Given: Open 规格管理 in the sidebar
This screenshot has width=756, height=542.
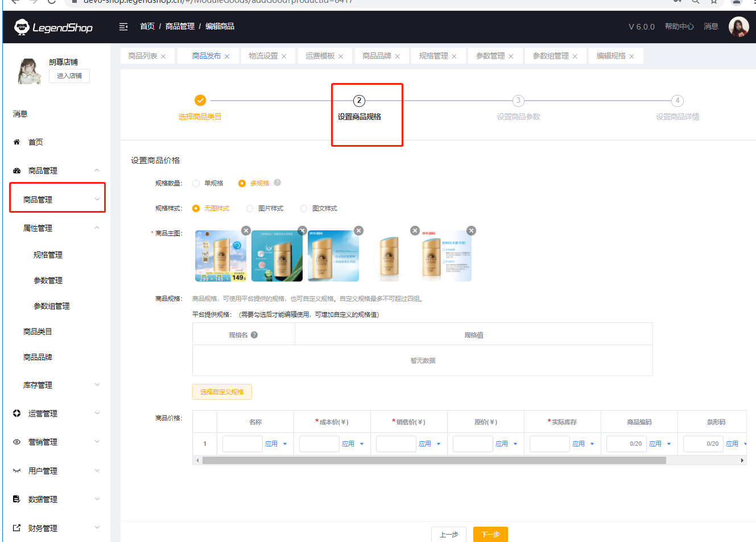Looking at the screenshot, I should coord(48,255).
